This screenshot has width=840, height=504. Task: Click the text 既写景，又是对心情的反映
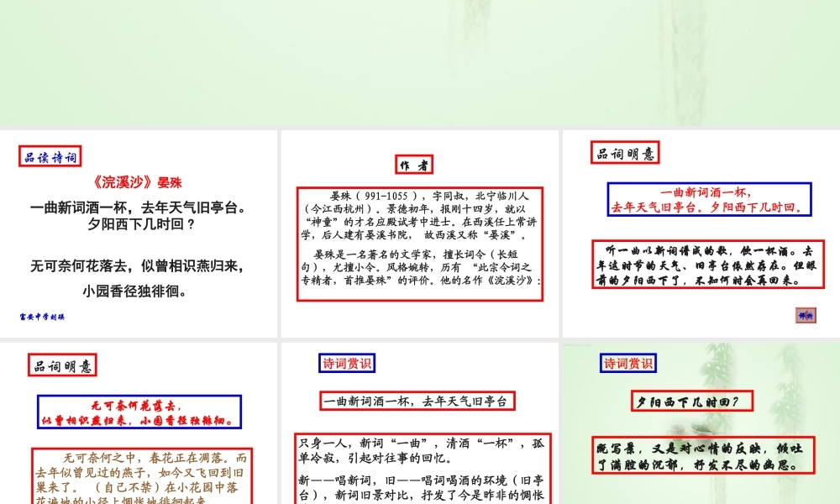pyautogui.click(x=703, y=456)
